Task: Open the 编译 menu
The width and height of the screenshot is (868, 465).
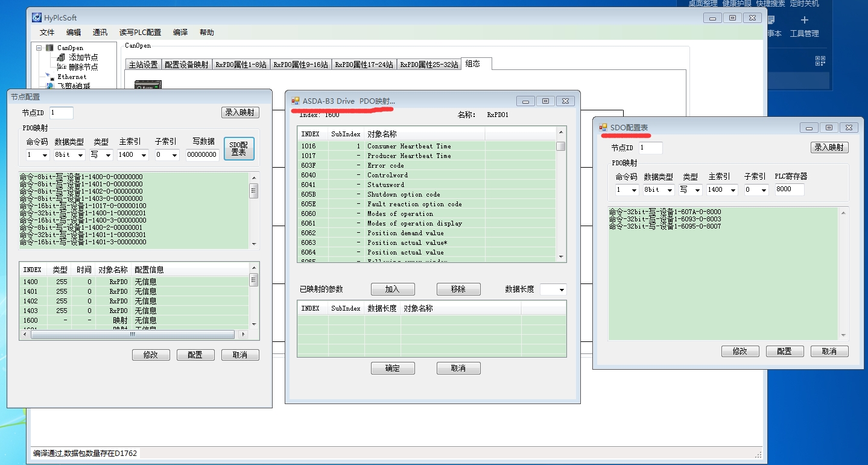Action: (180, 33)
